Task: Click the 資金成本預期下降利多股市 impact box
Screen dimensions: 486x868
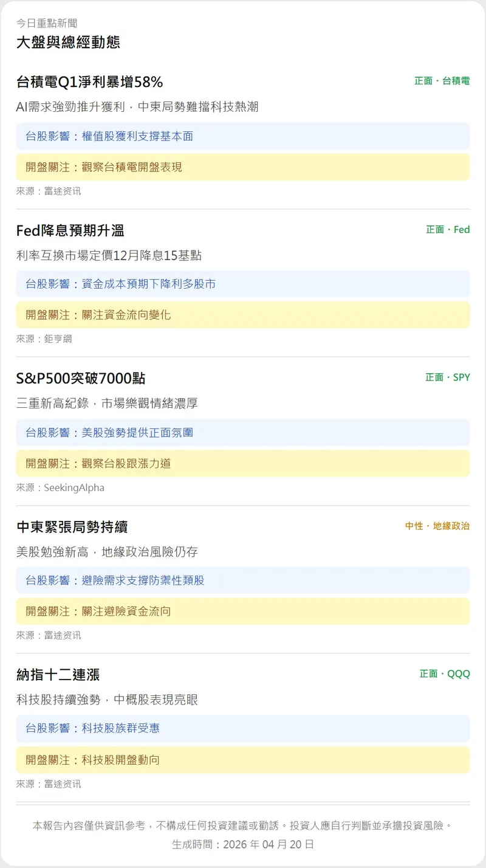Action: (242, 284)
